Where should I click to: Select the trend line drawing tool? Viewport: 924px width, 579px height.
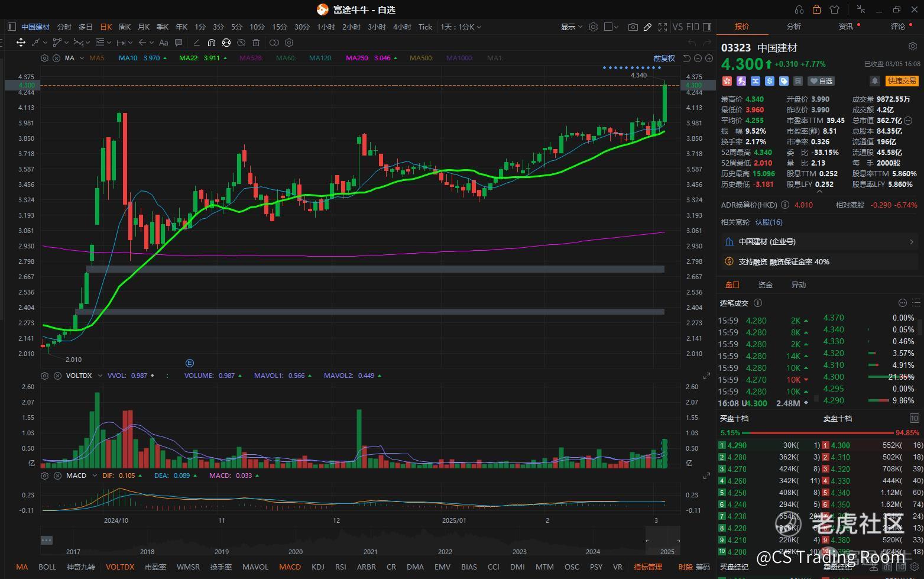35,43
